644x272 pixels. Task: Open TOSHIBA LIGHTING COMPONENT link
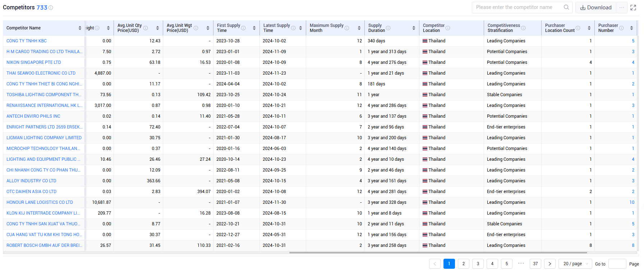pos(44,95)
